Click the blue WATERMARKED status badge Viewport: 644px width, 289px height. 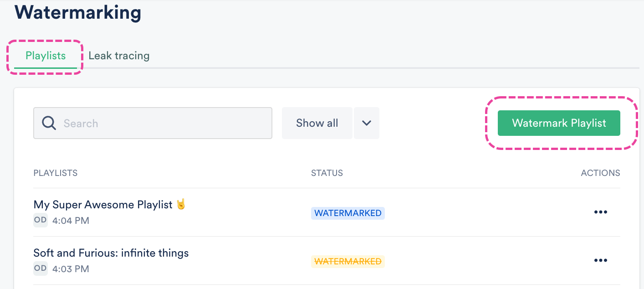[x=348, y=213]
